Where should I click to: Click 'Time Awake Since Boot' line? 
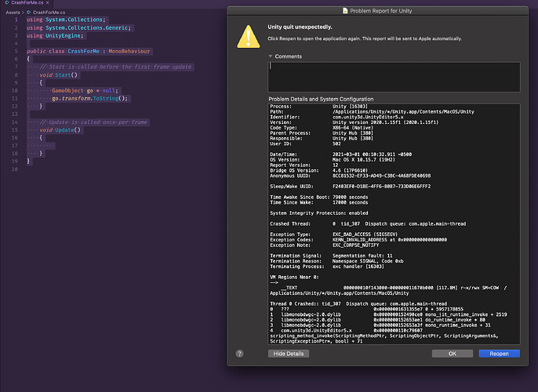click(318, 197)
